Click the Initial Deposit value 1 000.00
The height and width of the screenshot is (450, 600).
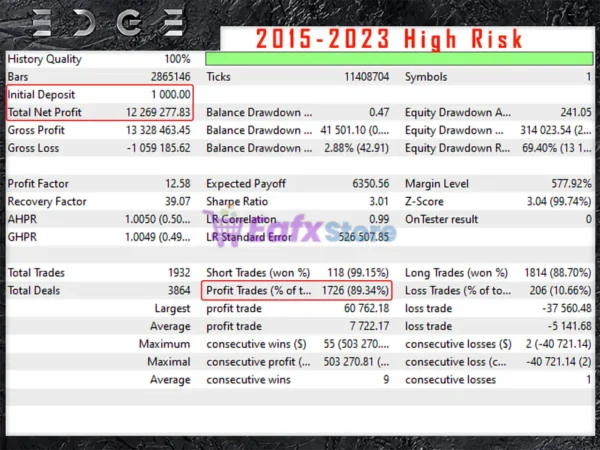(x=171, y=95)
